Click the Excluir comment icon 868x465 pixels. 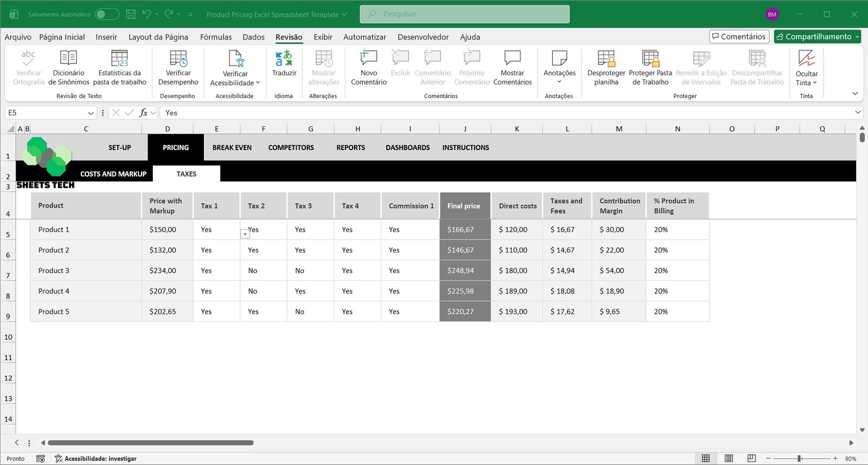pyautogui.click(x=400, y=58)
